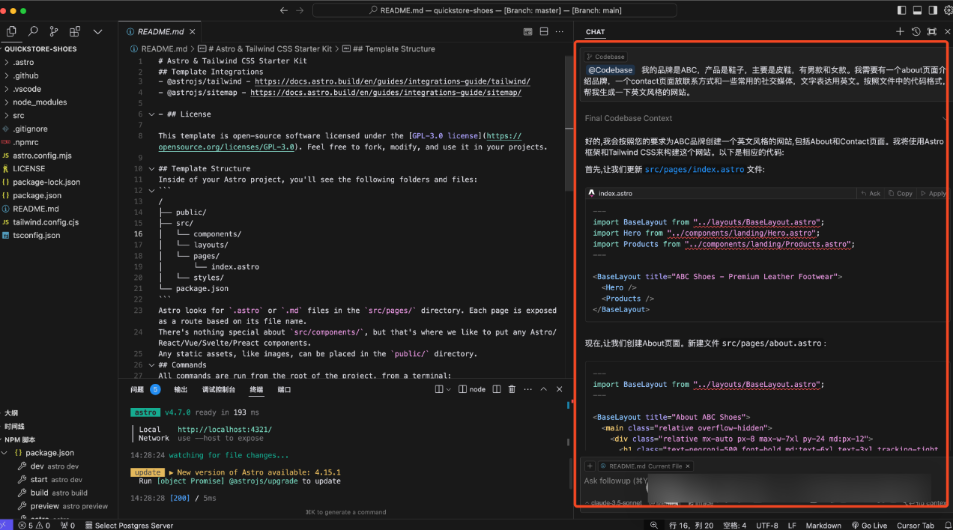Show chat history clock icon
The width and height of the screenshot is (953, 530).
(916, 32)
